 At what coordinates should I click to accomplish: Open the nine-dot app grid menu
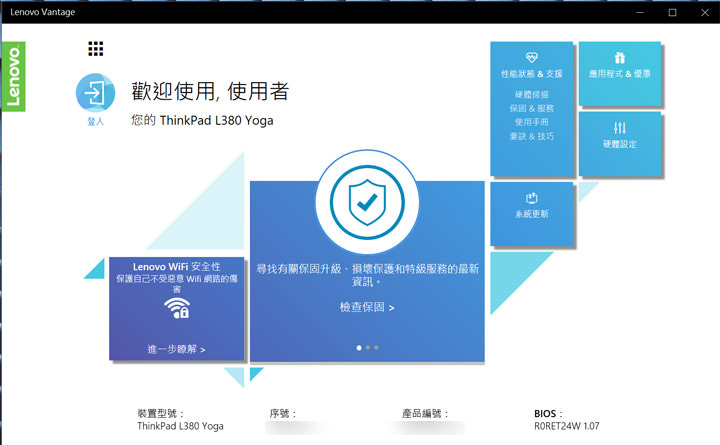pyautogui.click(x=96, y=49)
